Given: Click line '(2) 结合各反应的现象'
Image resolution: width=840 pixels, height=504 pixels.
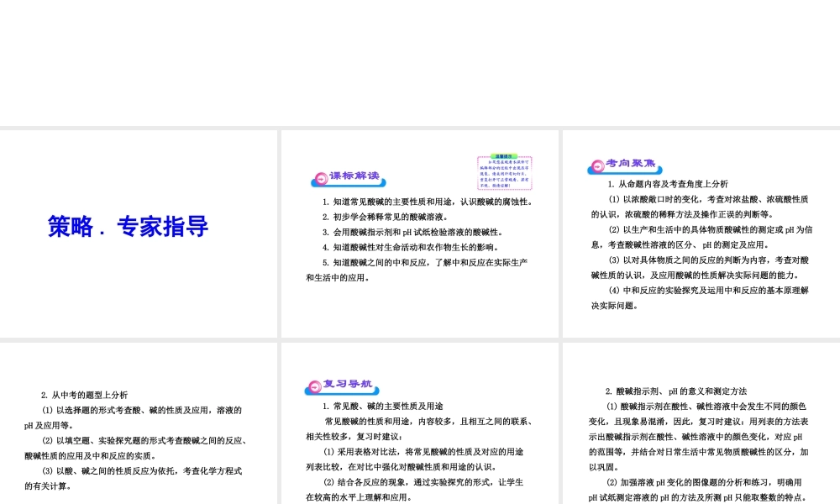Looking at the screenshot, I should click(423, 482).
